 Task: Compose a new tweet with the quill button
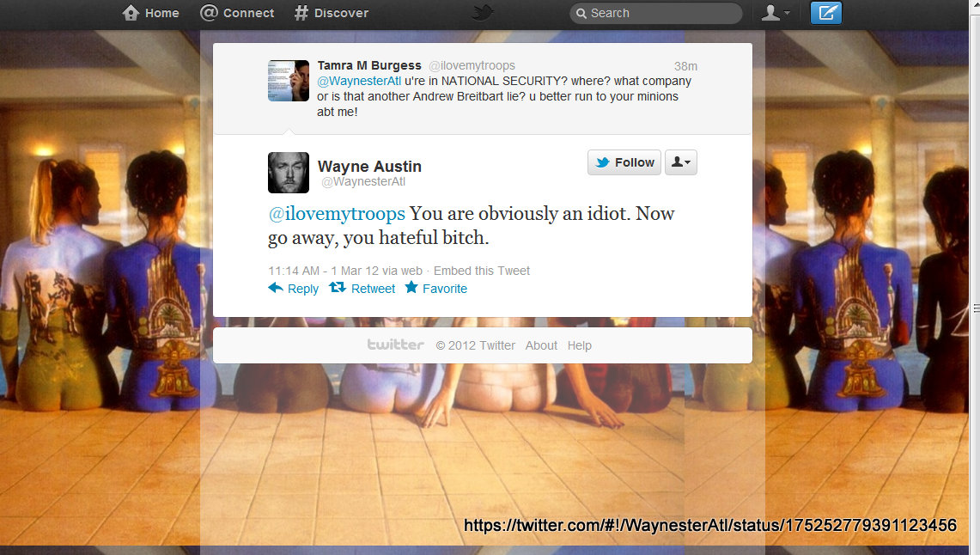pyautogui.click(x=825, y=13)
